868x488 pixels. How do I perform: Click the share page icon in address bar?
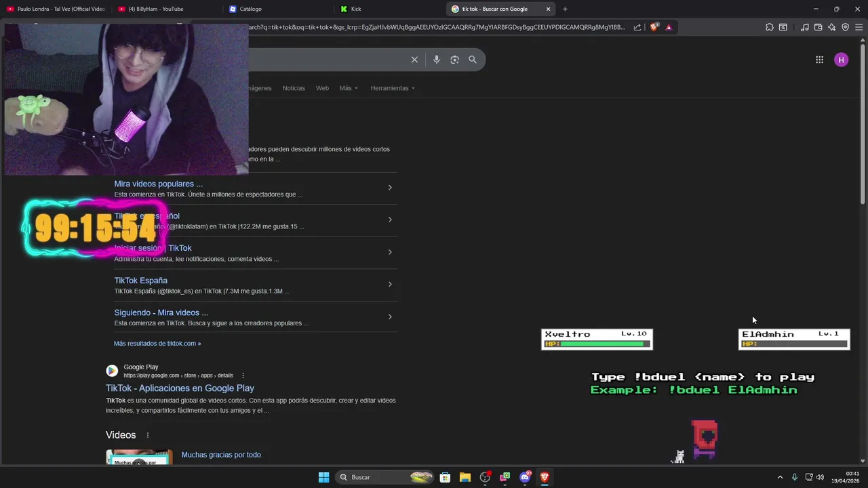pyautogui.click(x=637, y=27)
